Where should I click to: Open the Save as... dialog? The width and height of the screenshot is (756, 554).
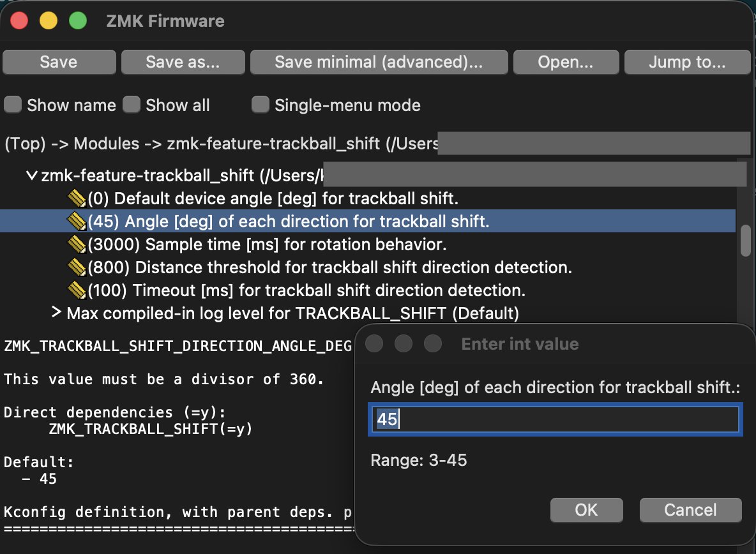coord(183,62)
